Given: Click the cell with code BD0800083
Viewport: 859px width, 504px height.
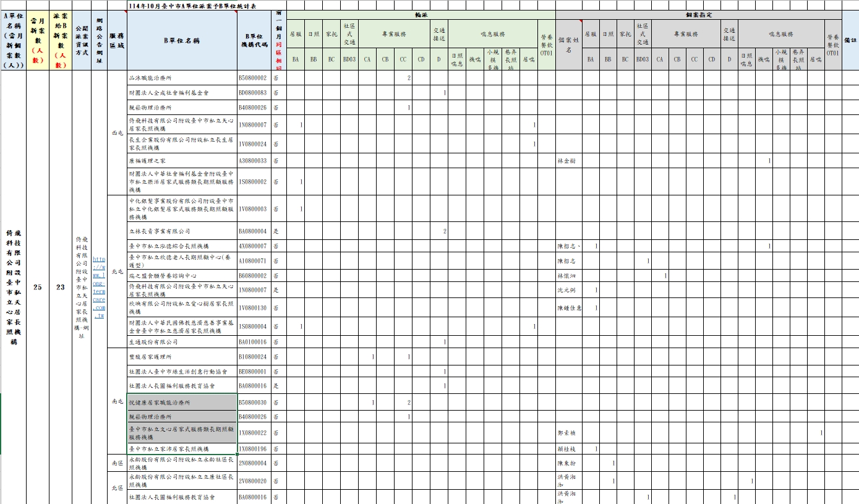Looking at the screenshot, I should [253, 93].
